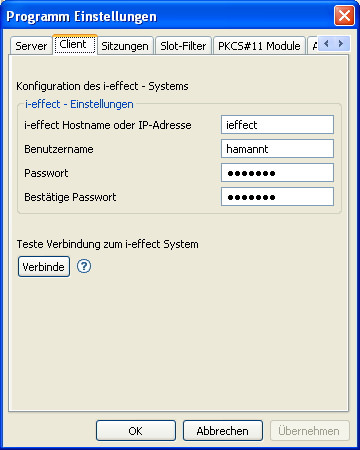
Task: Close the Programm Einstellungen dialog
Action: click(x=344, y=16)
